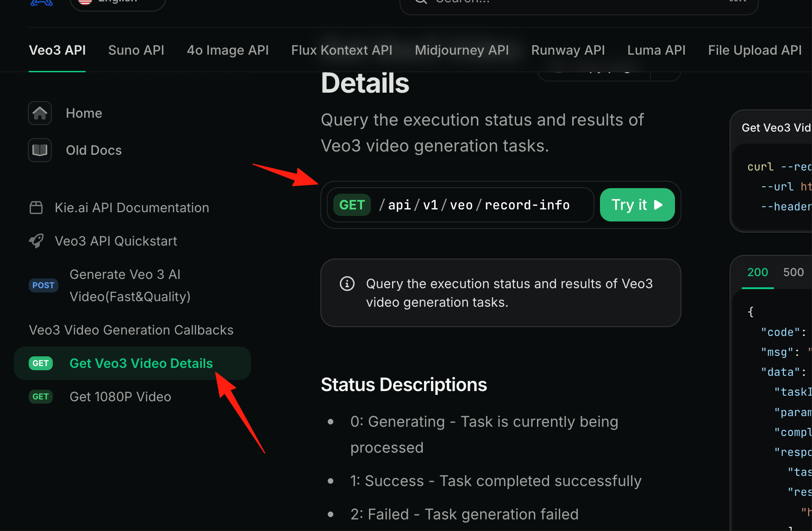Focus the Search input field
Image resolution: width=812 pixels, height=531 pixels.
point(579,4)
